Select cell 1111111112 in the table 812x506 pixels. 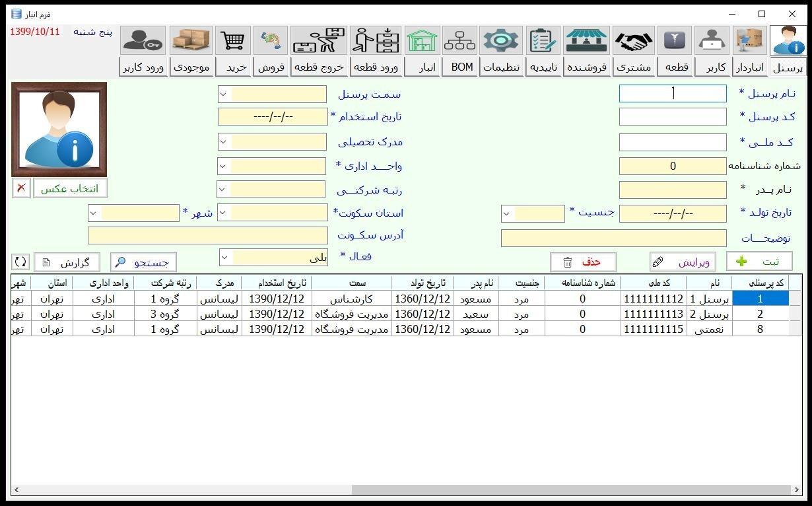click(x=654, y=299)
